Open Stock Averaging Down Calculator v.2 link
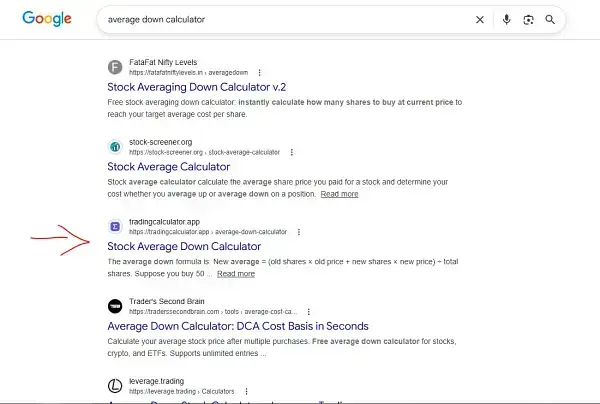 [x=197, y=87]
